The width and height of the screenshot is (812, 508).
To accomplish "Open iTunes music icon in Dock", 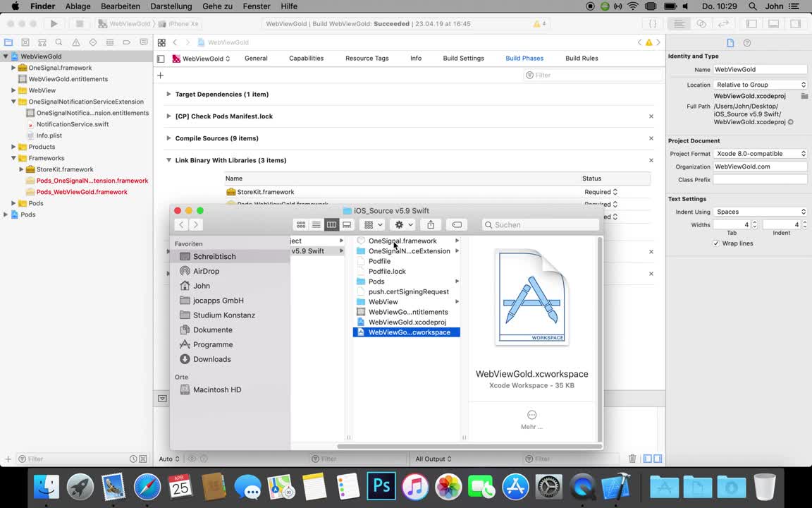I will coord(414,486).
